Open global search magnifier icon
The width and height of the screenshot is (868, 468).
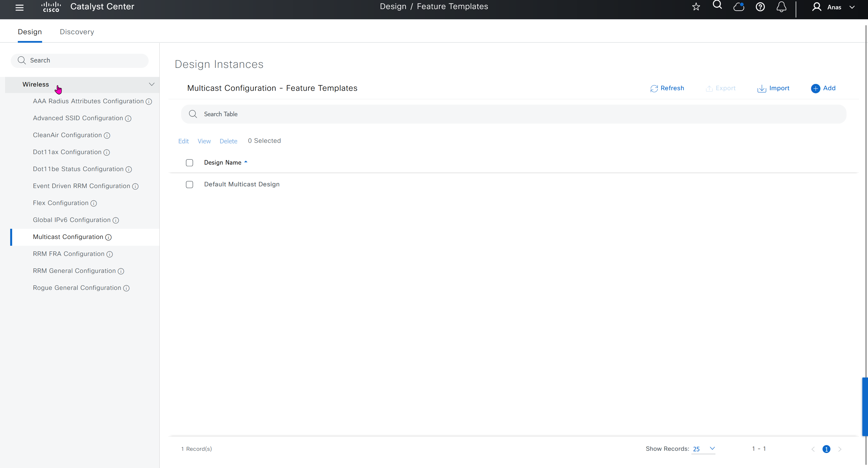click(717, 5)
